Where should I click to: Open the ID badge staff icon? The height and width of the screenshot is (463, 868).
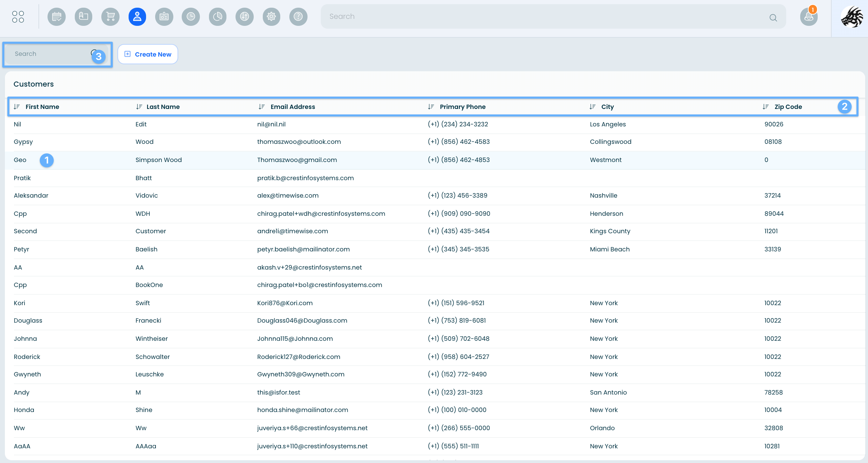[164, 16]
